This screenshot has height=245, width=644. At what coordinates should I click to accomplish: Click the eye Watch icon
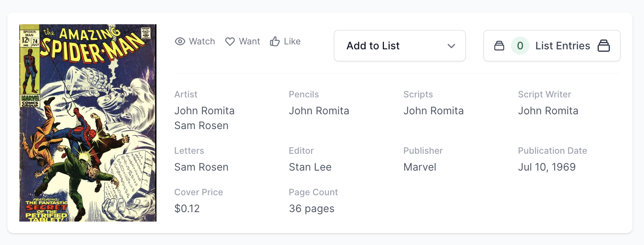(x=180, y=42)
